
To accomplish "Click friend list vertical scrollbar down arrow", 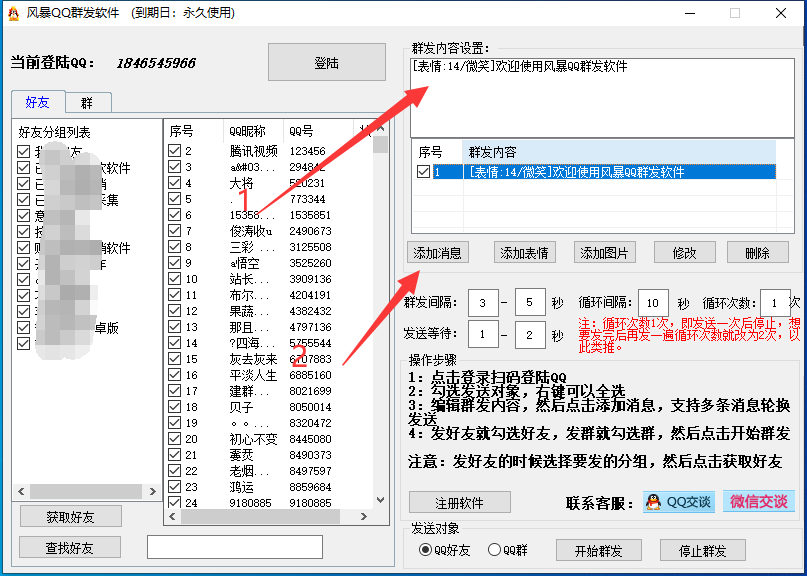I will 380,499.
